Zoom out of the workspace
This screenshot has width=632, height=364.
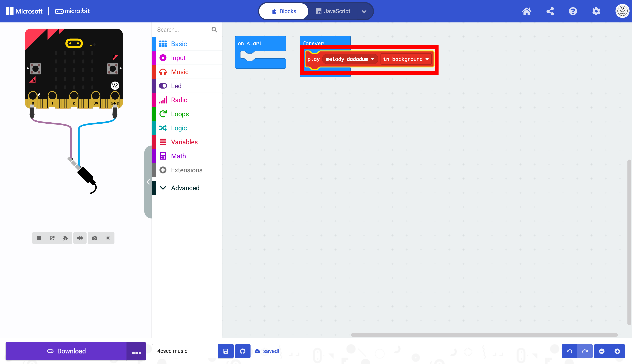point(602,351)
